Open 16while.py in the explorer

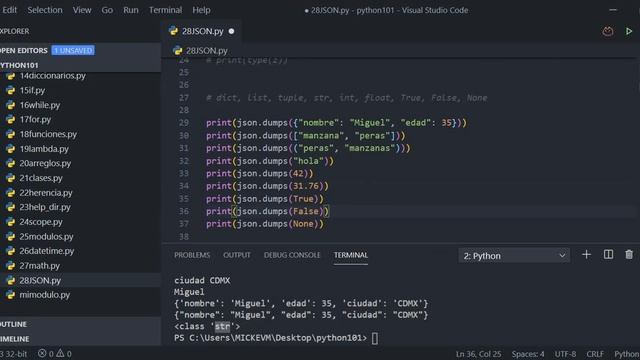(40, 105)
